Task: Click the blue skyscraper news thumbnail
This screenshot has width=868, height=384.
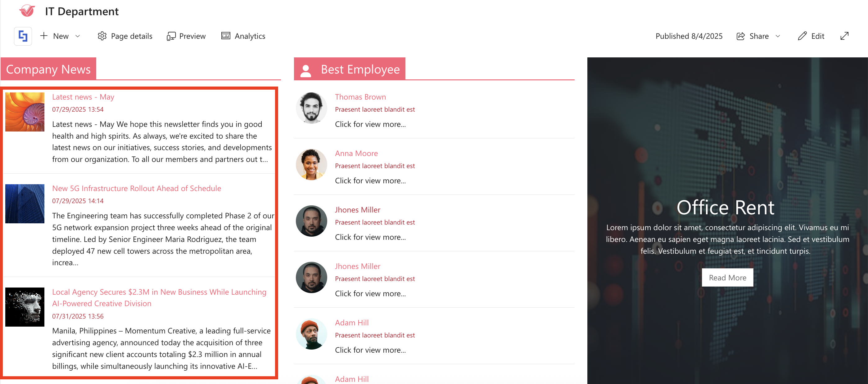Action: 25,203
